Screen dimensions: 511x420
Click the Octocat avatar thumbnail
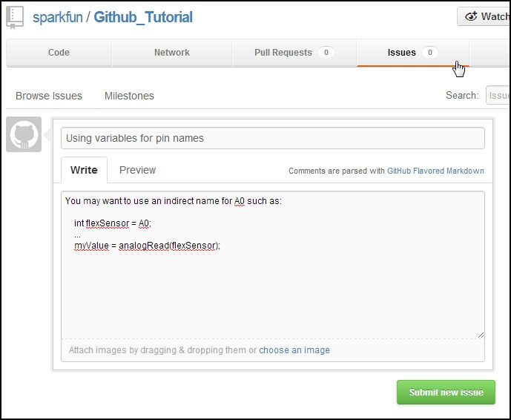point(24,134)
